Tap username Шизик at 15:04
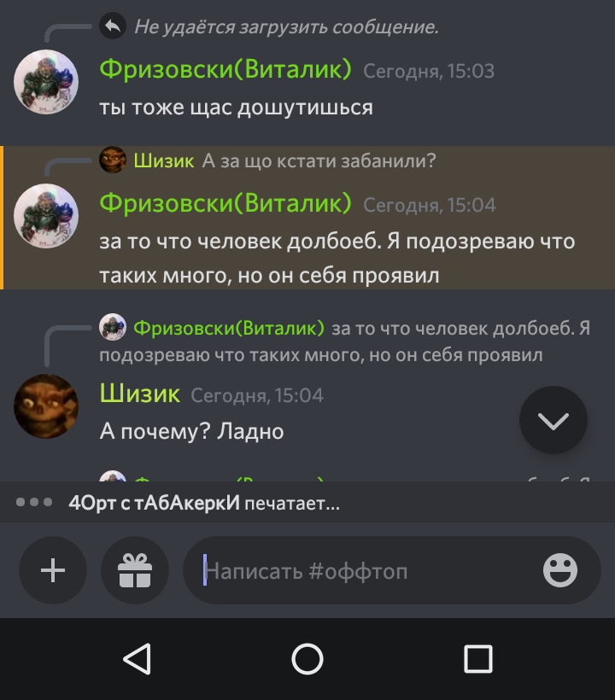The width and height of the screenshot is (615, 700). click(140, 394)
